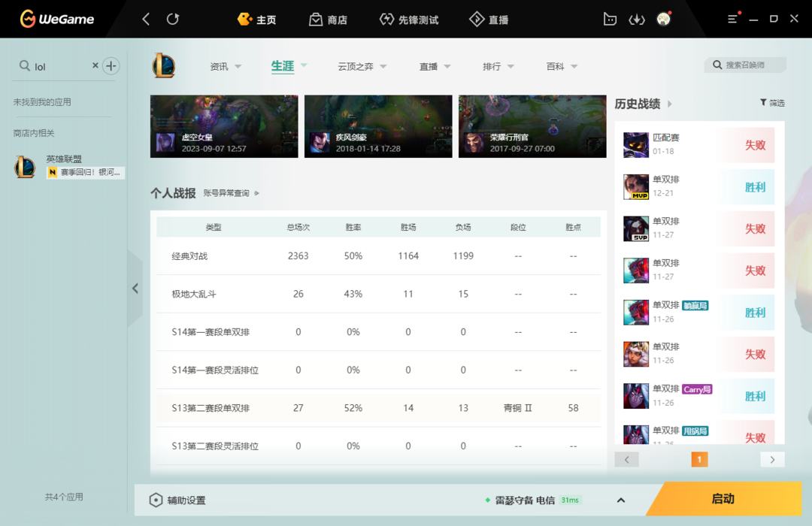This screenshot has height=526, width=812.
Task: Open the download manager icon
Action: (x=637, y=20)
